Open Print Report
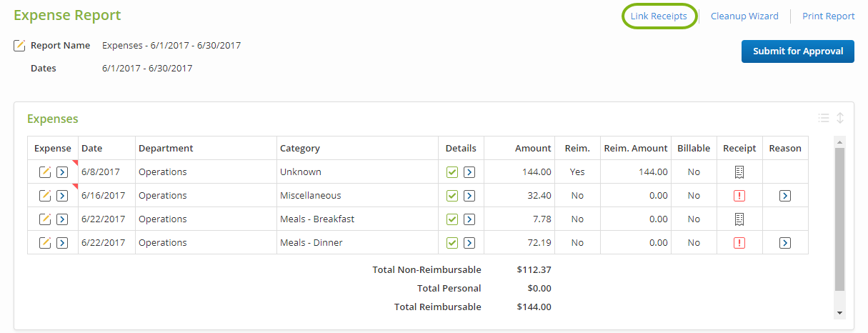868x333 pixels. tap(829, 16)
